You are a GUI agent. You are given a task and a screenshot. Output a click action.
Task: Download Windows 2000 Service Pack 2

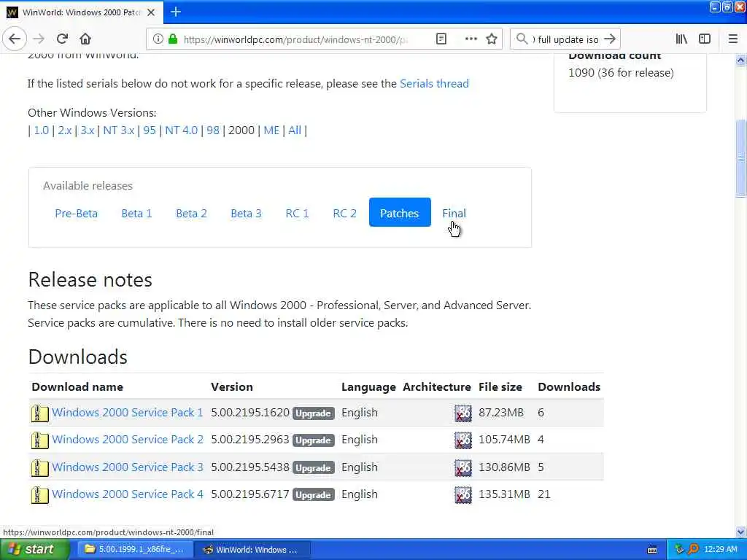click(x=128, y=440)
